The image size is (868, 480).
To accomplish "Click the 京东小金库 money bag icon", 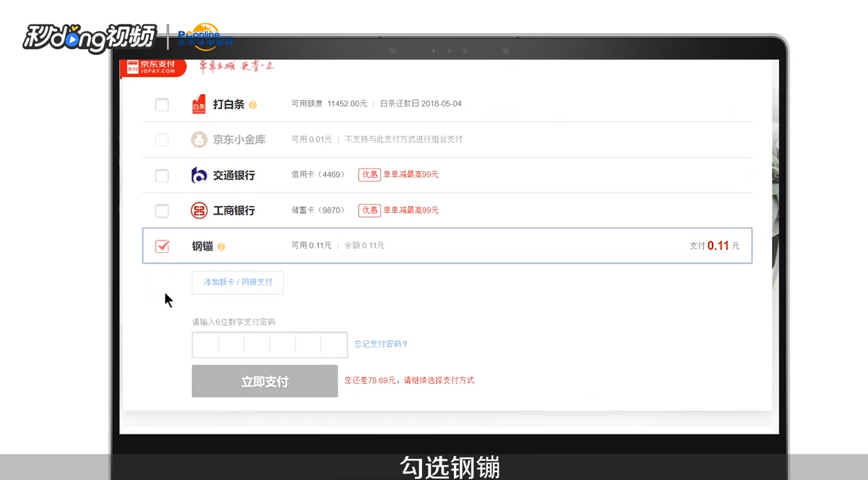I will (199, 140).
